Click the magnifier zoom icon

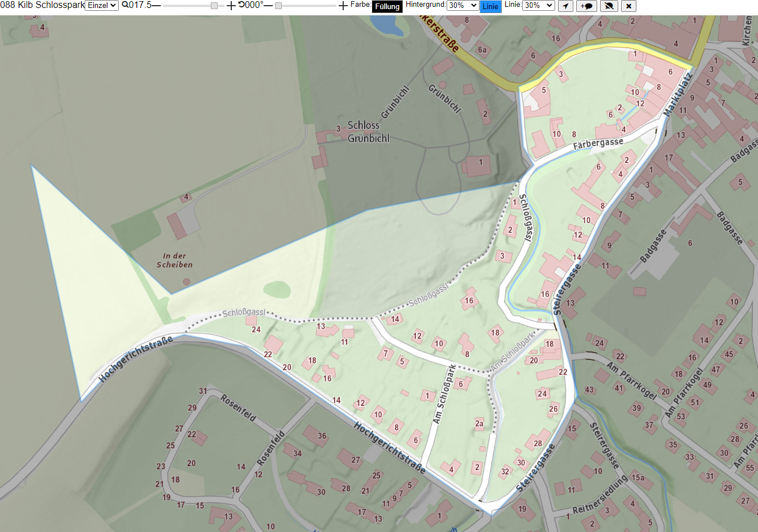pos(125,5)
